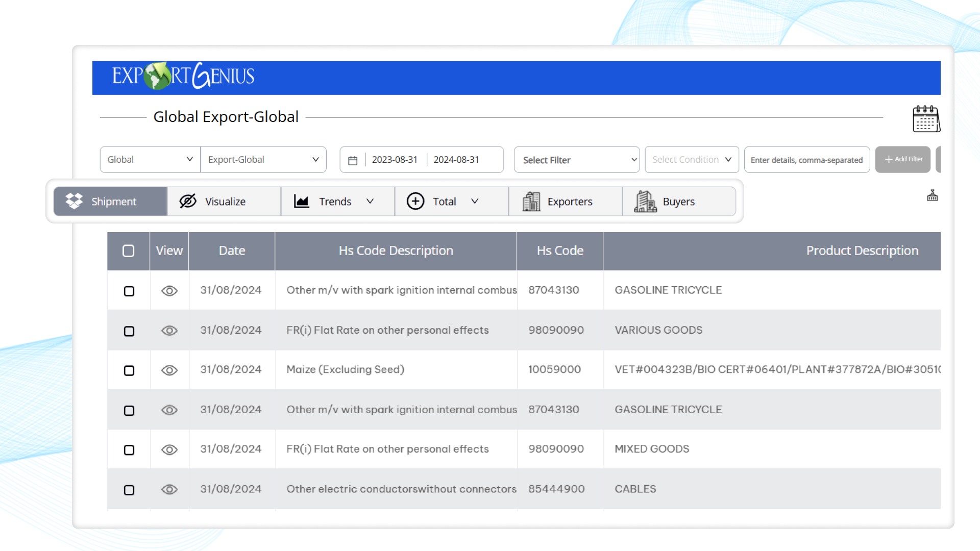Open the Exporters building icon
This screenshot has width=980, height=551.
coord(531,201)
